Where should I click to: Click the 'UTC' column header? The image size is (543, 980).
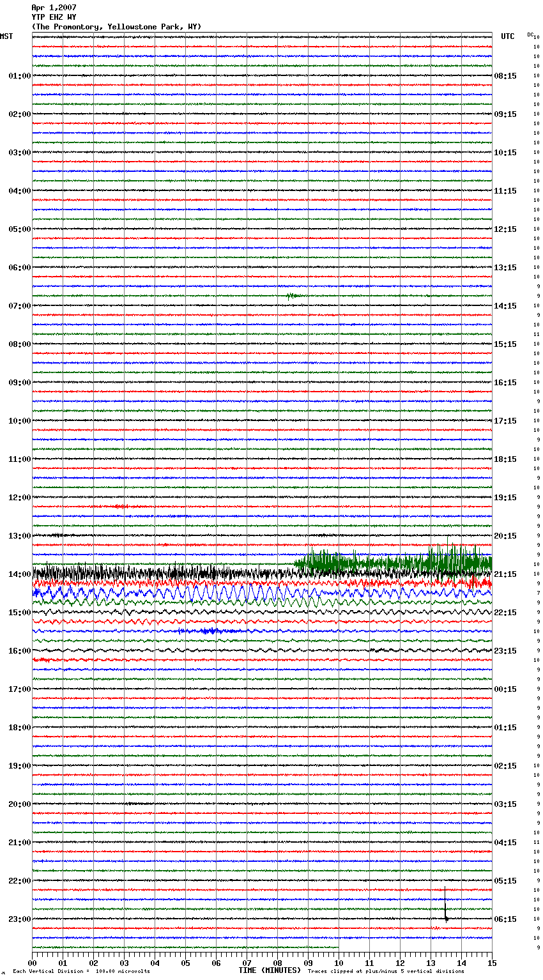(x=508, y=36)
